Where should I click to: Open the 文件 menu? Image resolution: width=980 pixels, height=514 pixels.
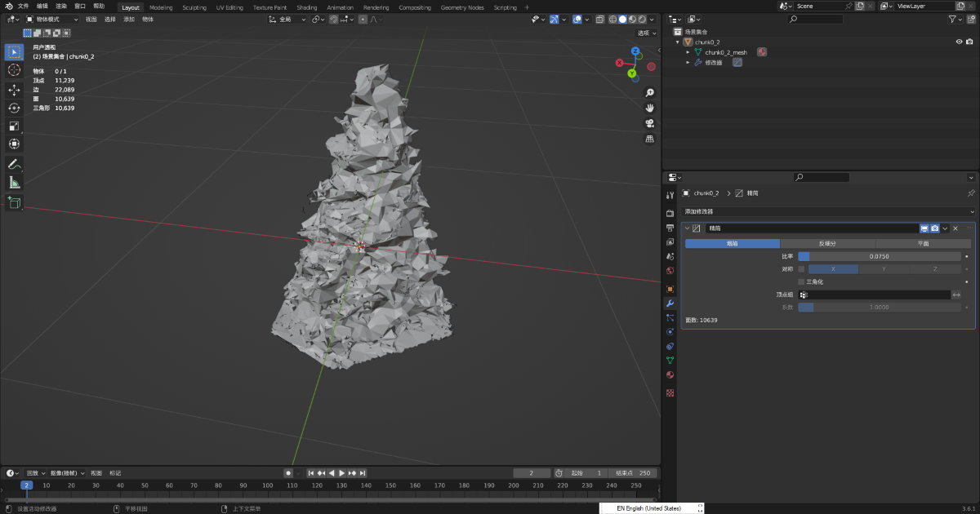point(23,6)
